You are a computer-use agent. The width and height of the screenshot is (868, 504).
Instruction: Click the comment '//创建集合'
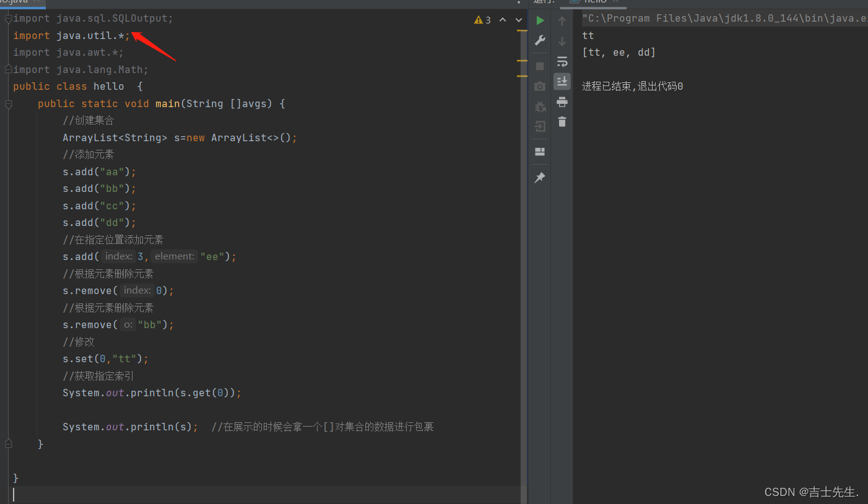89,120
